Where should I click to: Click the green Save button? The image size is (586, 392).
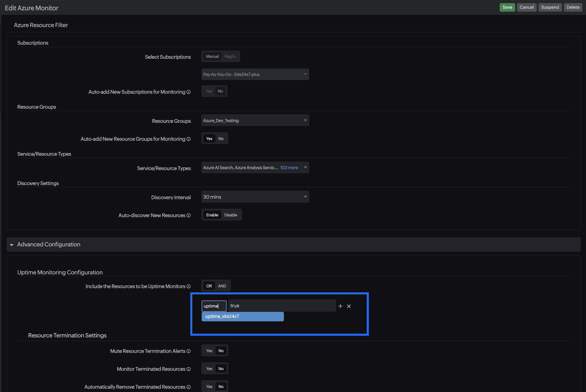tap(507, 7)
